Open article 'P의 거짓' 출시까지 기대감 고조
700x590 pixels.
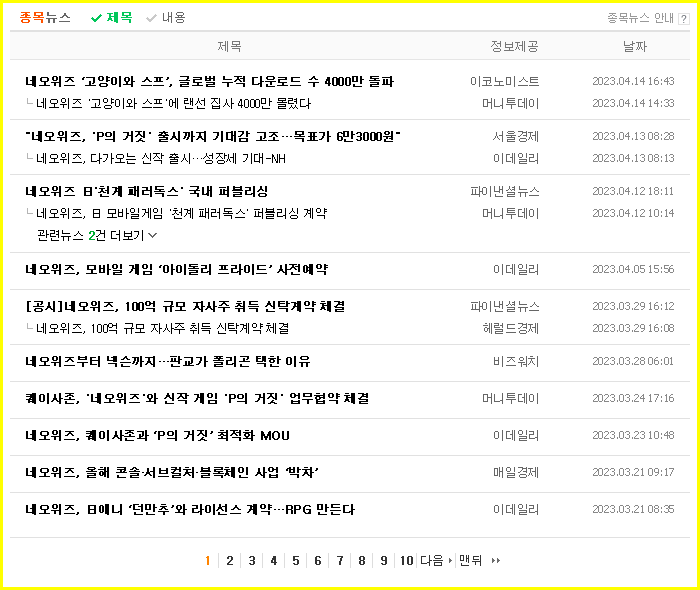coord(213,136)
